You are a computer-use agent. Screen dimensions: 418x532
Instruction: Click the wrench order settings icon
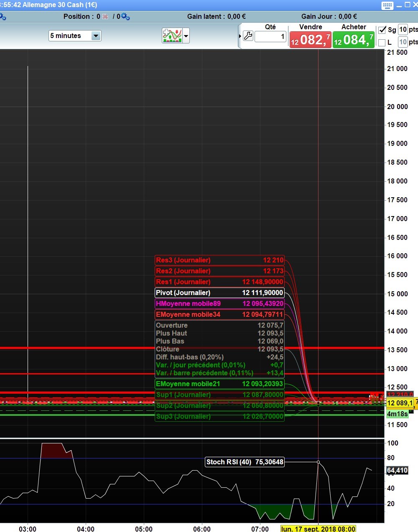pyautogui.click(x=248, y=36)
